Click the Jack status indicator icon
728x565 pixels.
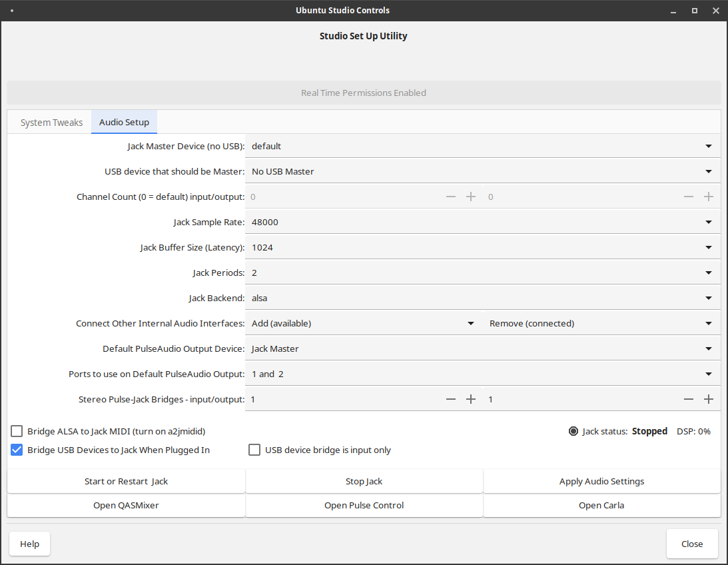click(x=573, y=431)
